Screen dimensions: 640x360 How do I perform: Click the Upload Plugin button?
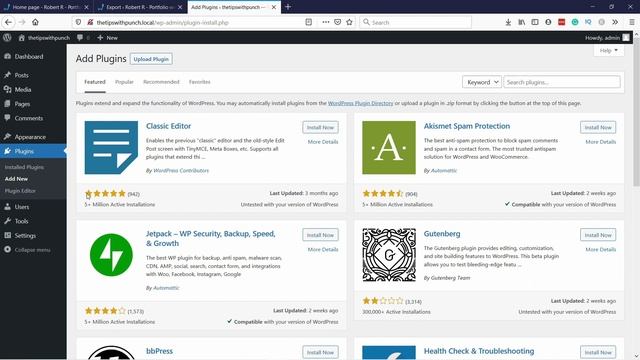[151, 59]
